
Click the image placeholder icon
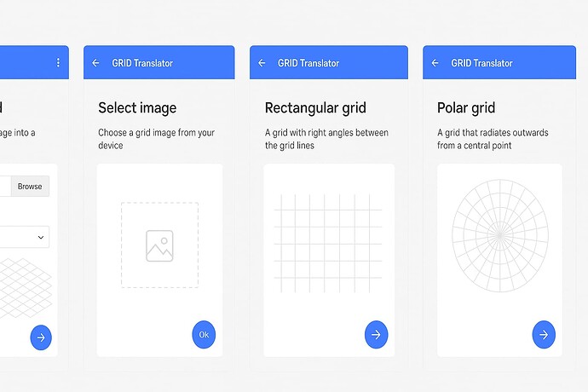(x=159, y=245)
